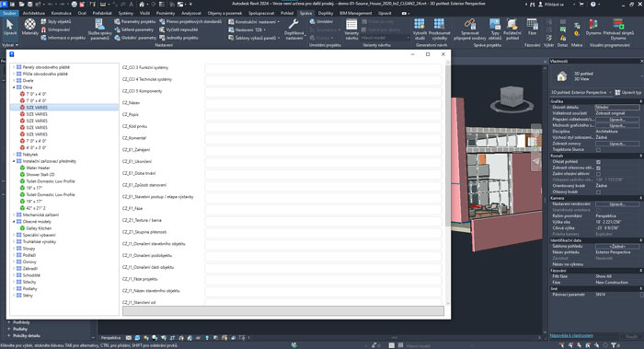Switch to the Pohled tab
This screenshot has width=644, height=349.
[x=287, y=13]
